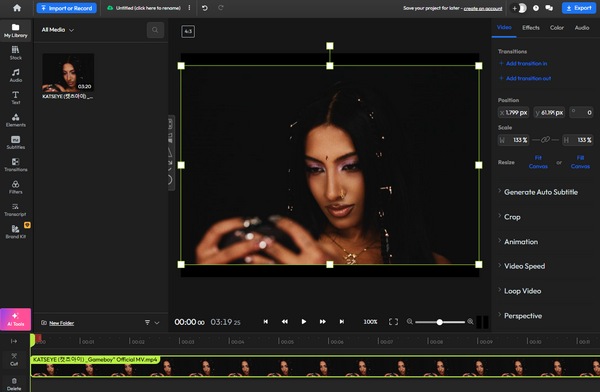
Task: Delete the selected clip
Action: [14, 384]
